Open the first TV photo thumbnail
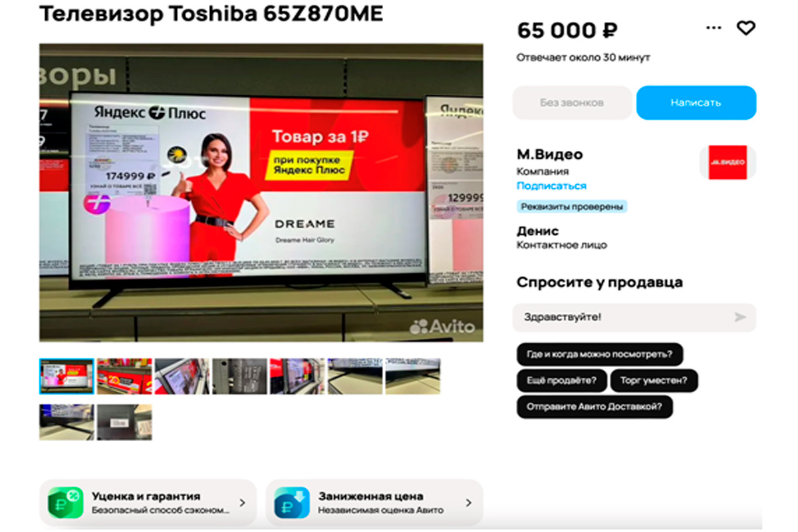Viewport: 798px width, 532px height. (66, 376)
